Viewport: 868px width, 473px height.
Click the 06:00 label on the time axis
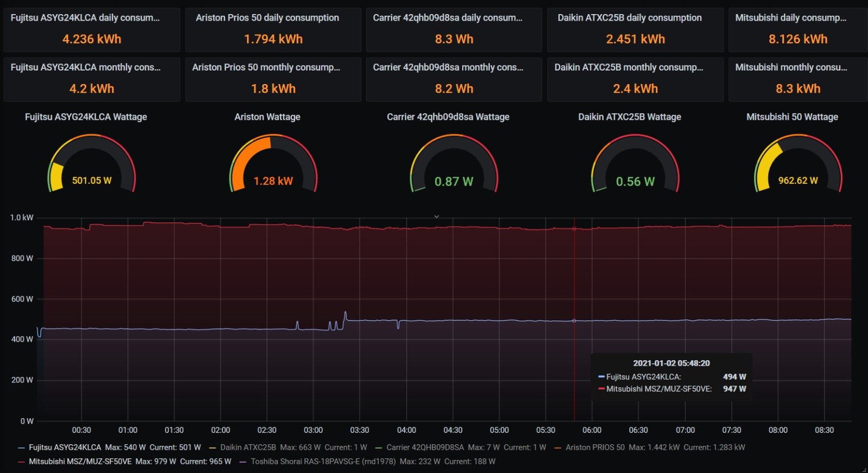(x=592, y=430)
